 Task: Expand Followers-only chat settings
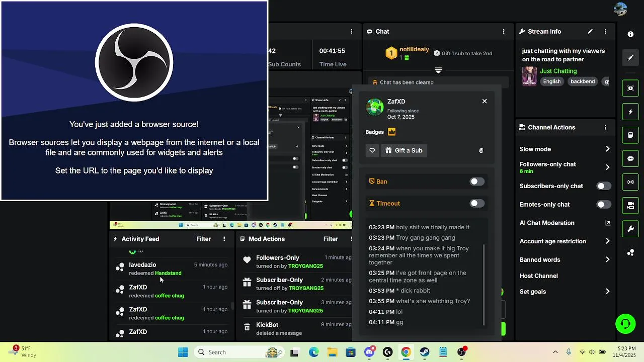coord(607,167)
